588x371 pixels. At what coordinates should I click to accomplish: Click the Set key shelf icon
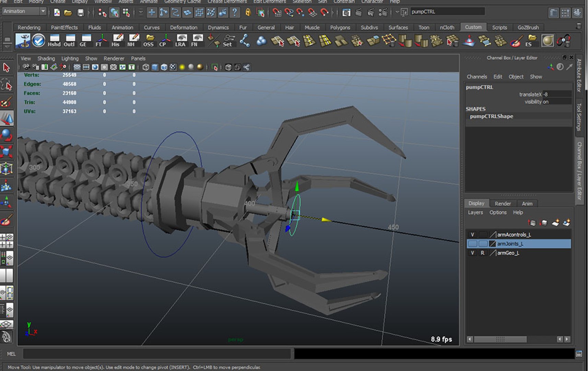coord(229,41)
